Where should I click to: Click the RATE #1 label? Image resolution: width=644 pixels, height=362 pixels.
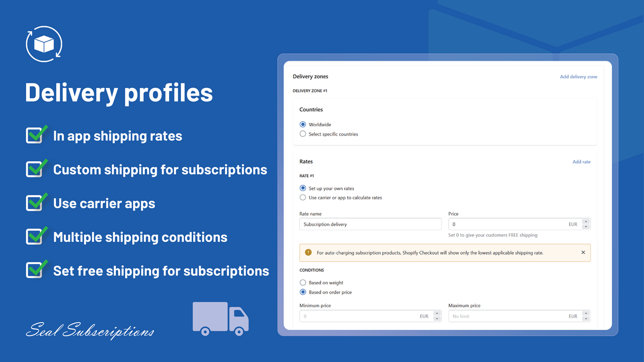[306, 176]
